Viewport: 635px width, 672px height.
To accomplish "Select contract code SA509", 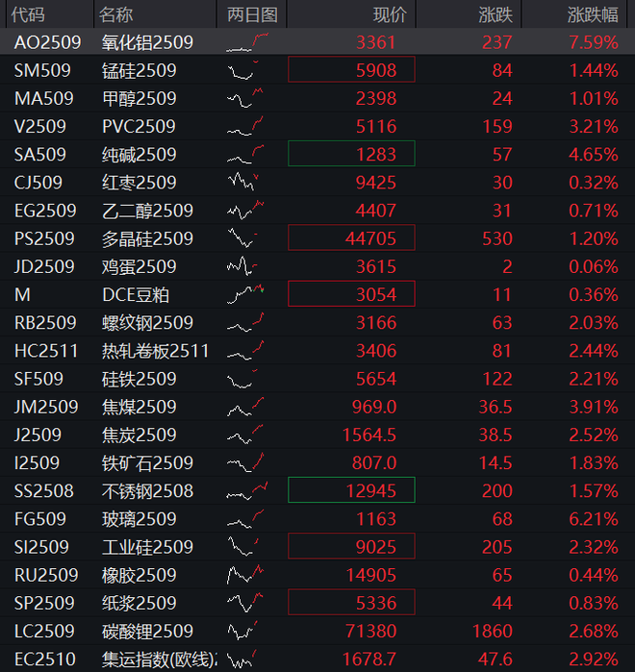I will pyautogui.click(x=39, y=154).
